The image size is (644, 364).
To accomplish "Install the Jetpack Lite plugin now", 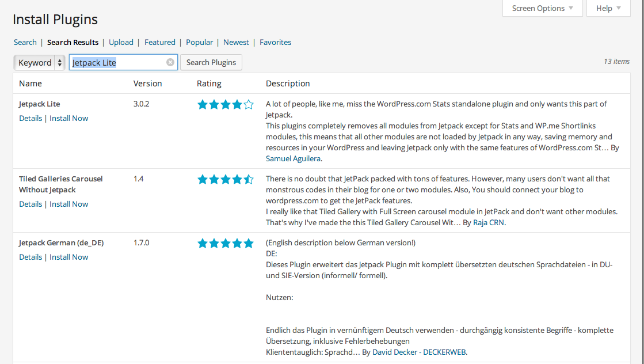I will (69, 118).
